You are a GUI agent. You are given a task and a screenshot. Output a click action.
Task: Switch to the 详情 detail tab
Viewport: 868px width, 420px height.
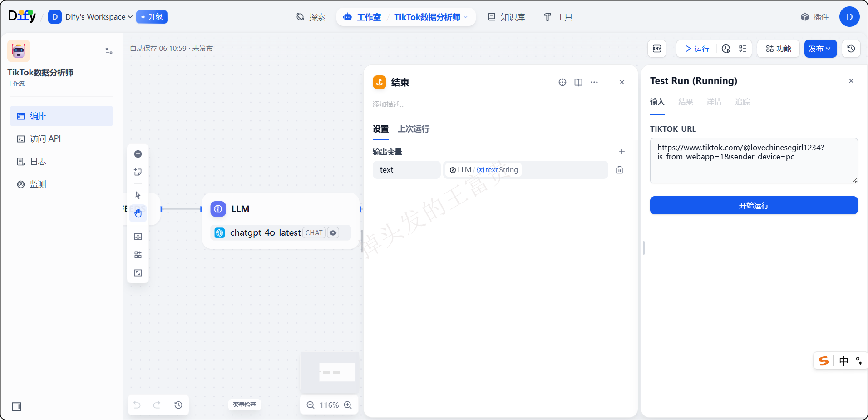click(714, 102)
